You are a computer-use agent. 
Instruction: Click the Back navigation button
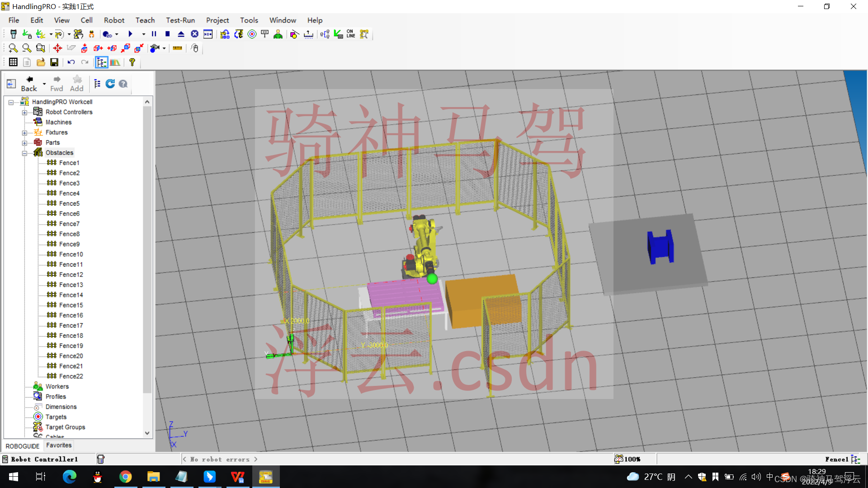(x=29, y=84)
